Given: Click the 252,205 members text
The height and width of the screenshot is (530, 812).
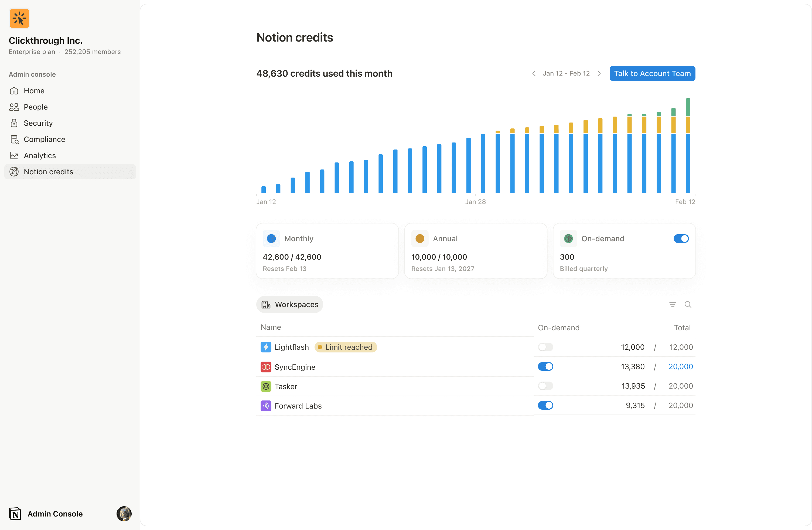Looking at the screenshot, I should coord(93,52).
